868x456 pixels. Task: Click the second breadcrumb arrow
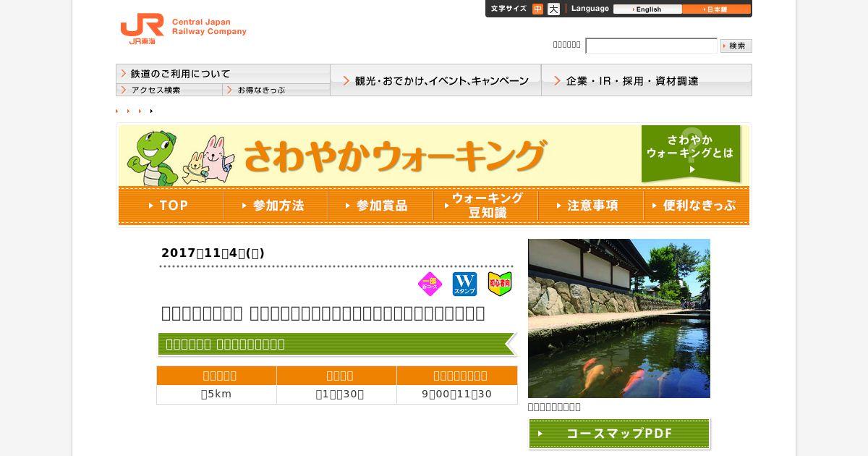(129, 111)
